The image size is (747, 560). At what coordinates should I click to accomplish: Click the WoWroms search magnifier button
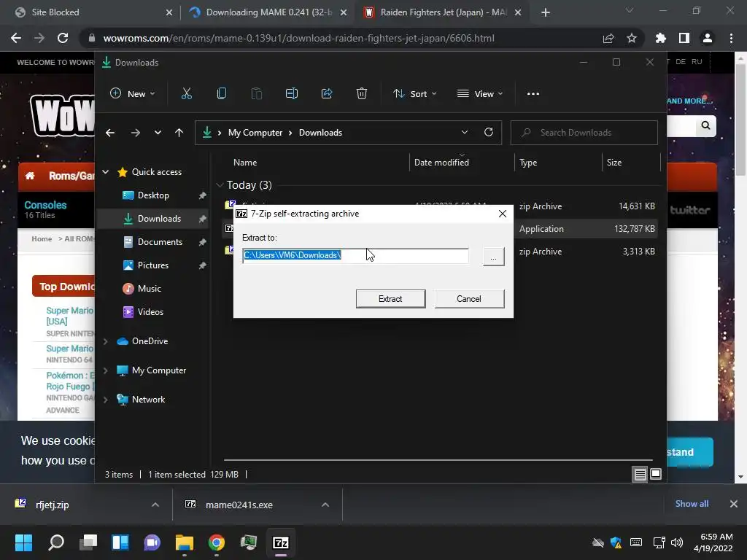(x=705, y=125)
